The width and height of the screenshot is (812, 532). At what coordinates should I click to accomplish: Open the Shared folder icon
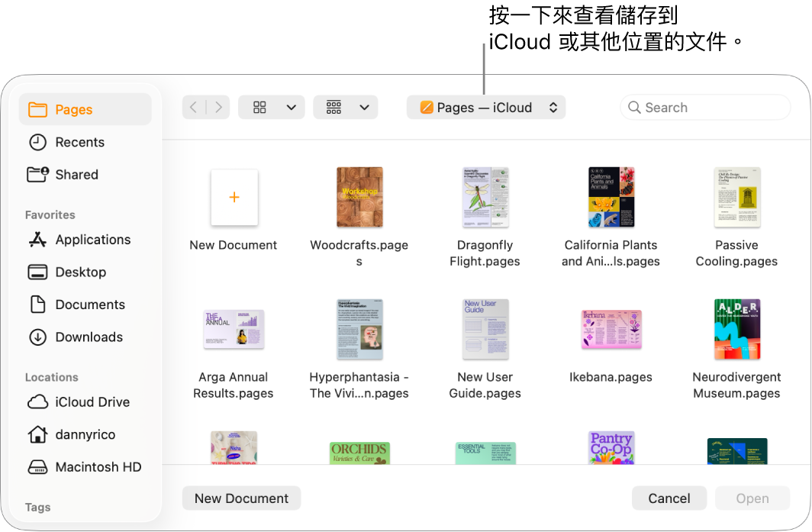(38, 175)
